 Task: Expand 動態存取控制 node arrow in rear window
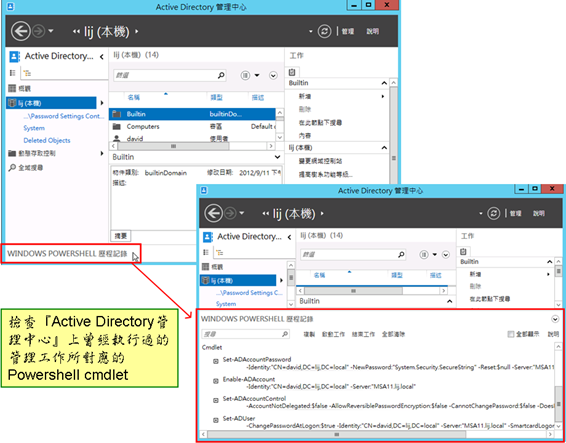point(102,153)
